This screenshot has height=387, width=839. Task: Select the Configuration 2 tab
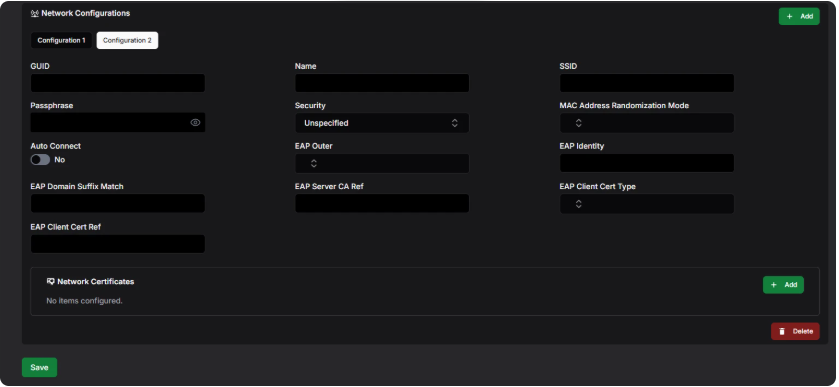(127, 41)
